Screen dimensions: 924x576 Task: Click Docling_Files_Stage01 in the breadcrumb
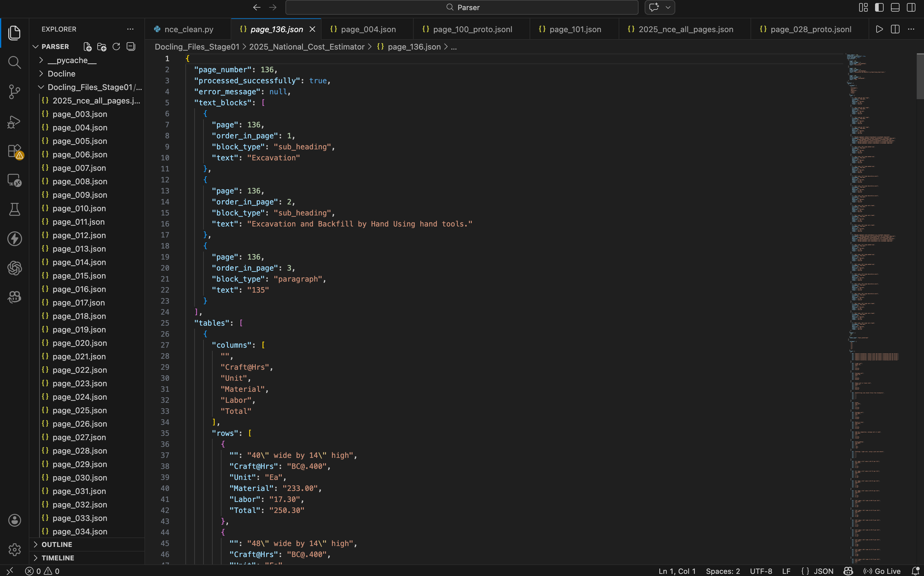[197, 47]
